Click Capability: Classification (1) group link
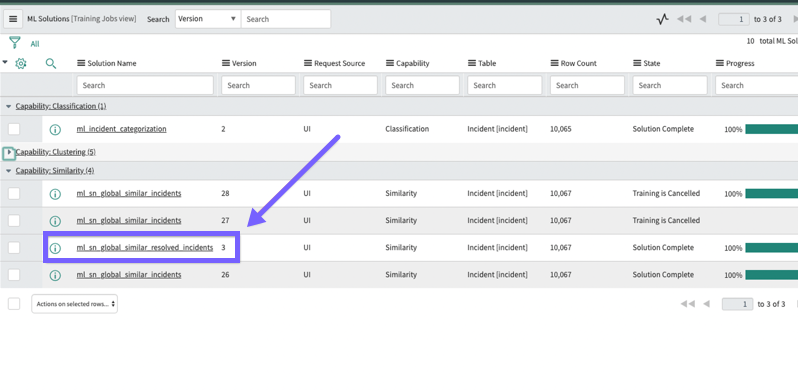Image resolution: width=798 pixels, height=390 pixels. coord(61,106)
